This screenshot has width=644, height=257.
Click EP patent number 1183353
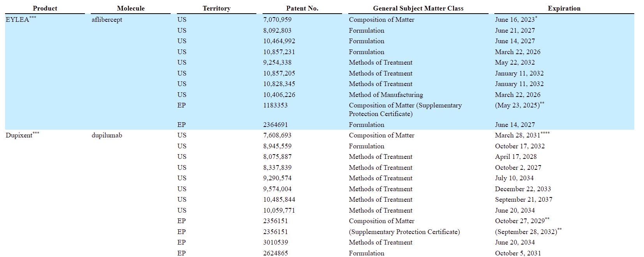[x=275, y=105]
